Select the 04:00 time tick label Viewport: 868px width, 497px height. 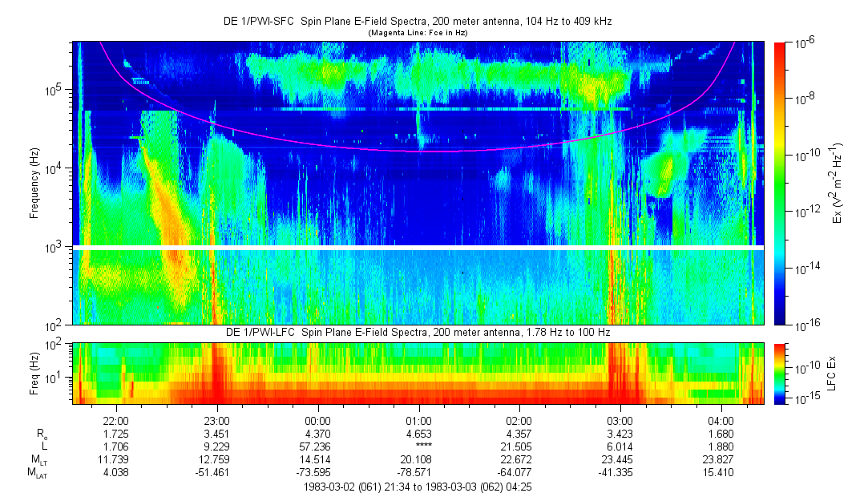(721, 421)
